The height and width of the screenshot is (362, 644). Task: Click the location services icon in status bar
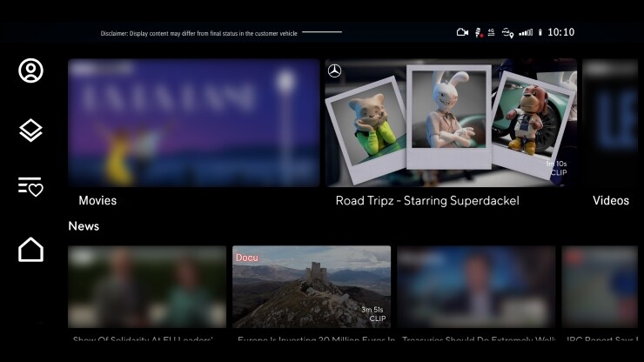508,32
